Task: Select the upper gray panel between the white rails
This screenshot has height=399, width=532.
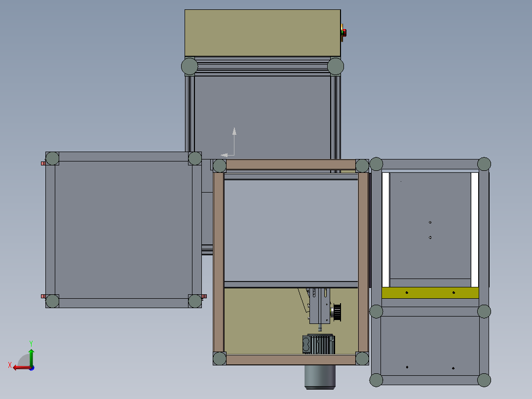Action: (430, 226)
